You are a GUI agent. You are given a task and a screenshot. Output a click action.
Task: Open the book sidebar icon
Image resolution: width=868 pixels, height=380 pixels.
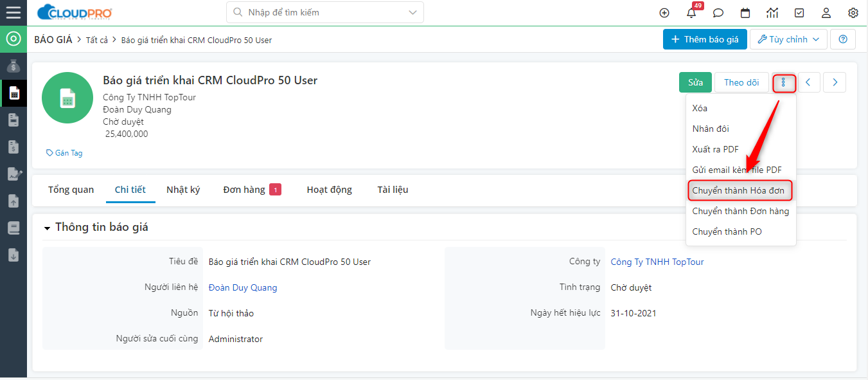(x=13, y=228)
